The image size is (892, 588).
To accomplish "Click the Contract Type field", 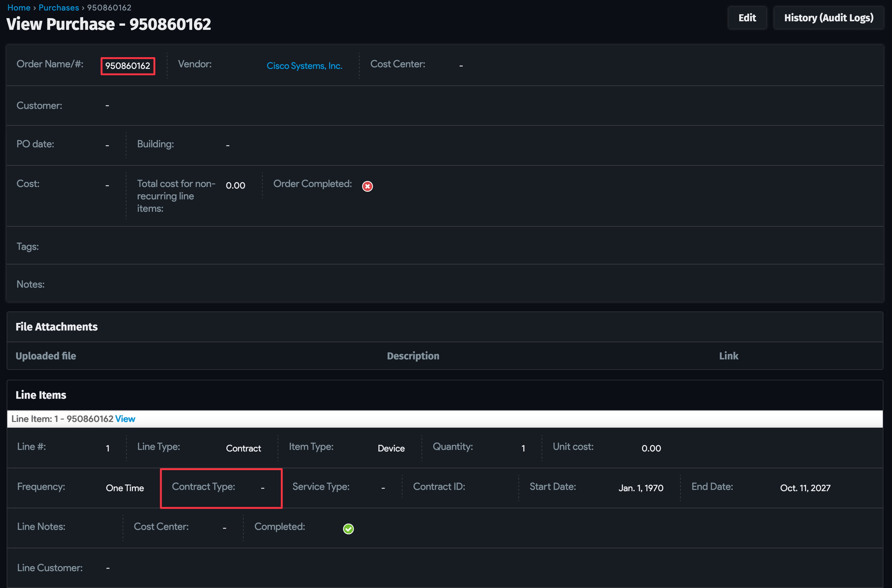I will pos(221,487).
